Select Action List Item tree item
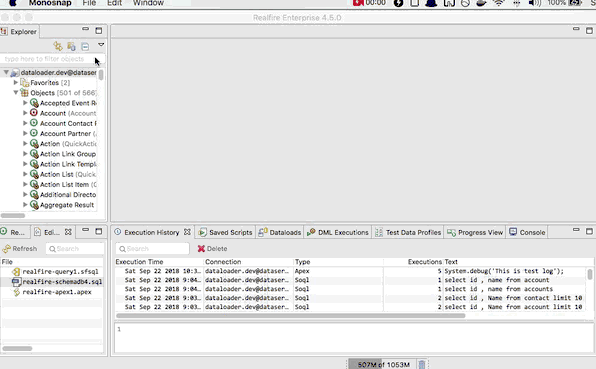Screen dimensions: 596x369 point(68,184)
